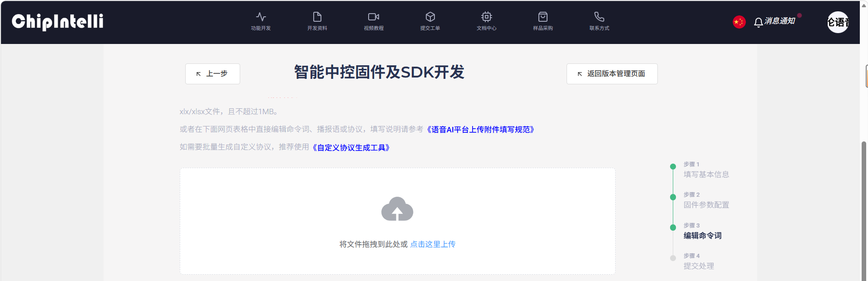Open the 文档中心 chip icon

pyautogui.click(x=486, y=17)
